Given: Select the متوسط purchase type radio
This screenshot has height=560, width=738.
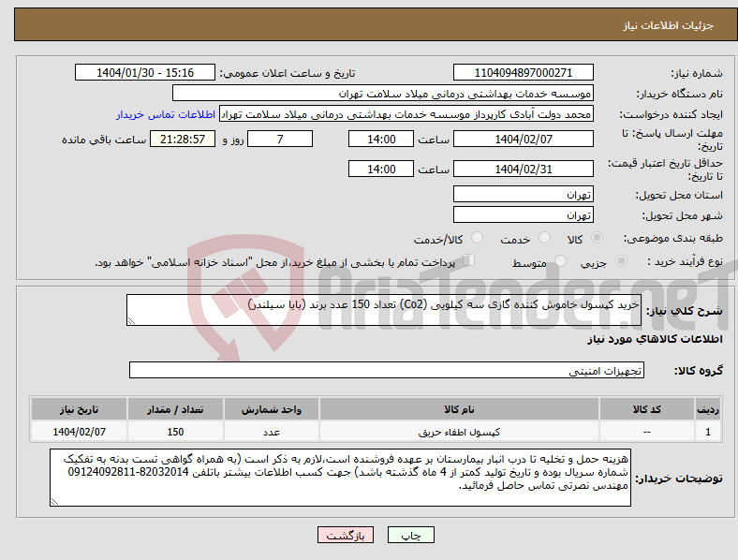Looking at the screenshot, I should (560, 261).
